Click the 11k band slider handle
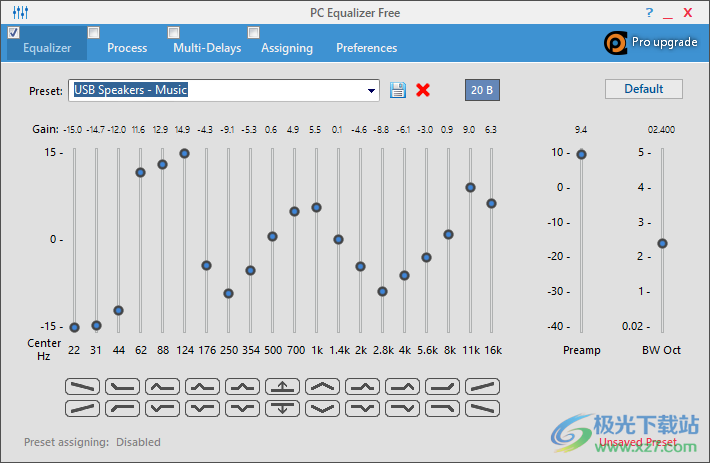Image resolution: width=710 pixels, height=463 pixels. [470, 187]
